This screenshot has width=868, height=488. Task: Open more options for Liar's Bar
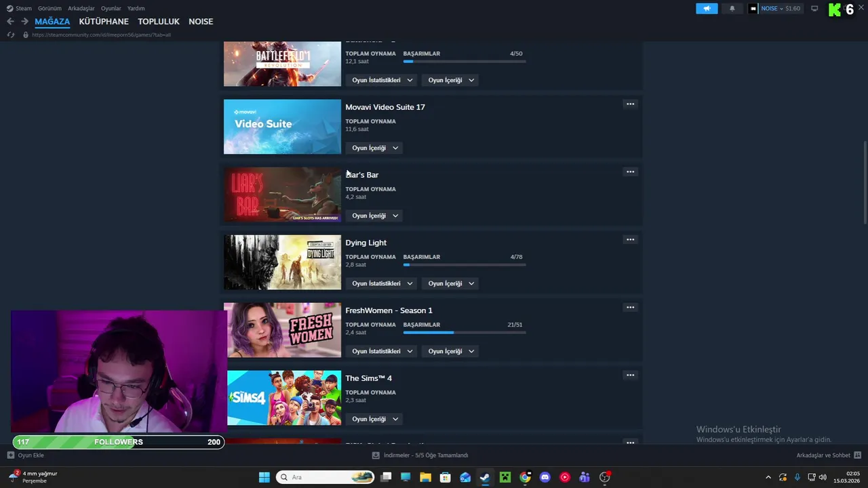[630, 172]
